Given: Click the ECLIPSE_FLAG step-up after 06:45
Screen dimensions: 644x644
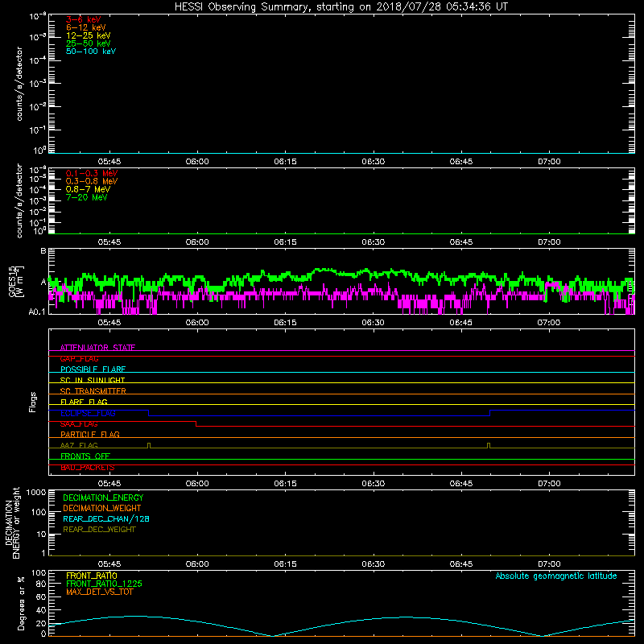Looking at the screenshot, I should [x=489, y=413].
